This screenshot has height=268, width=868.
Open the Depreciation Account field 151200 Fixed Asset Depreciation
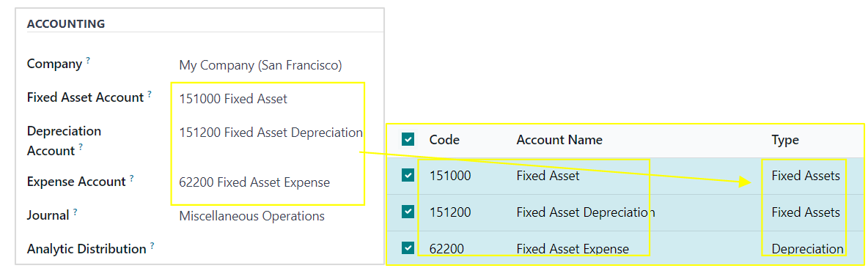tap(271, 133)
